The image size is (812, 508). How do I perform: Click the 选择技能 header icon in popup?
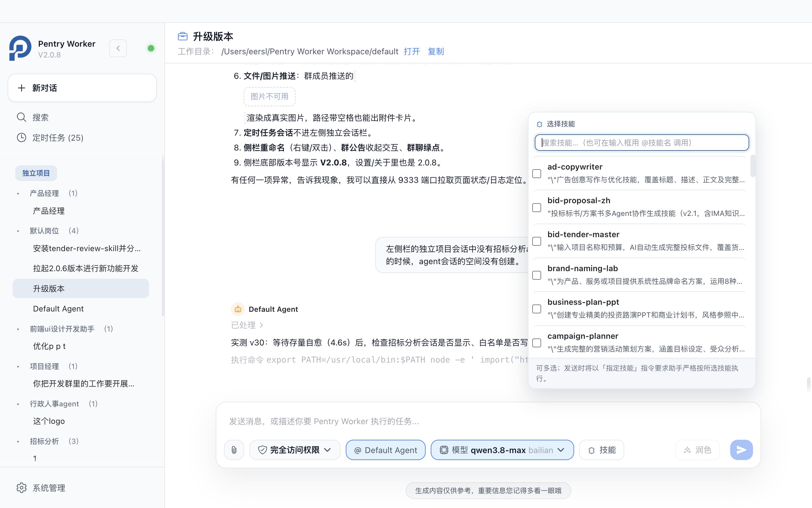point(540,124)
